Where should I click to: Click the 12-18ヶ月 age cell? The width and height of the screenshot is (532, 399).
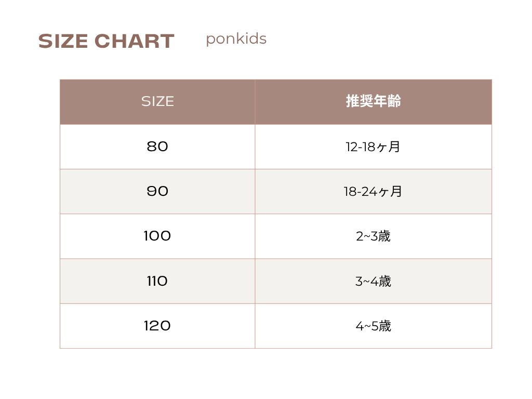coord(373,147)
